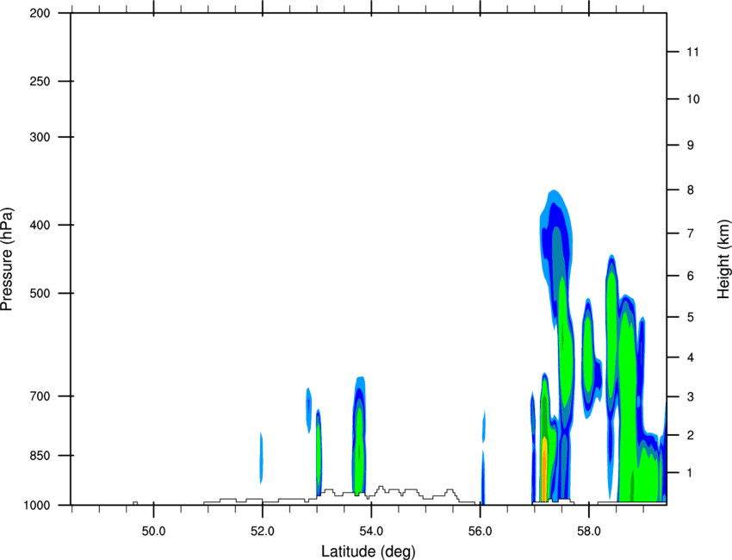Click the small blue patch near latitude 52.8
The width and height of the screenshot is (732, 560).
click(308, 410)
